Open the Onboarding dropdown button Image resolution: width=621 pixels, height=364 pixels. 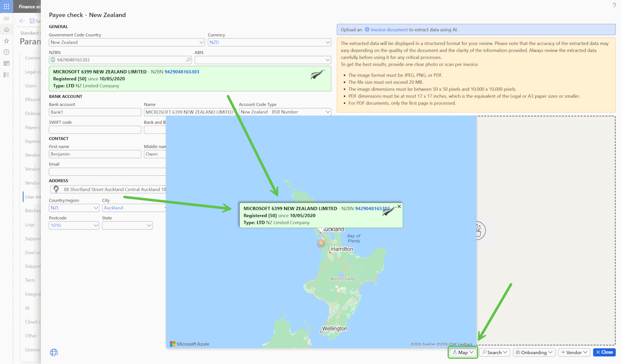click(x=534, y=353)
